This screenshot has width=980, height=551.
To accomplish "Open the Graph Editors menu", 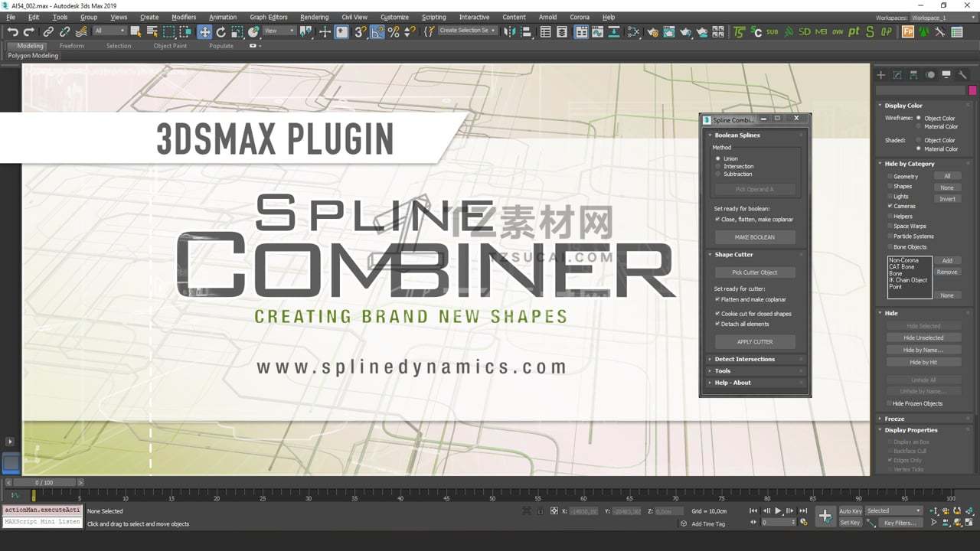I will click(x=269, y=17).
